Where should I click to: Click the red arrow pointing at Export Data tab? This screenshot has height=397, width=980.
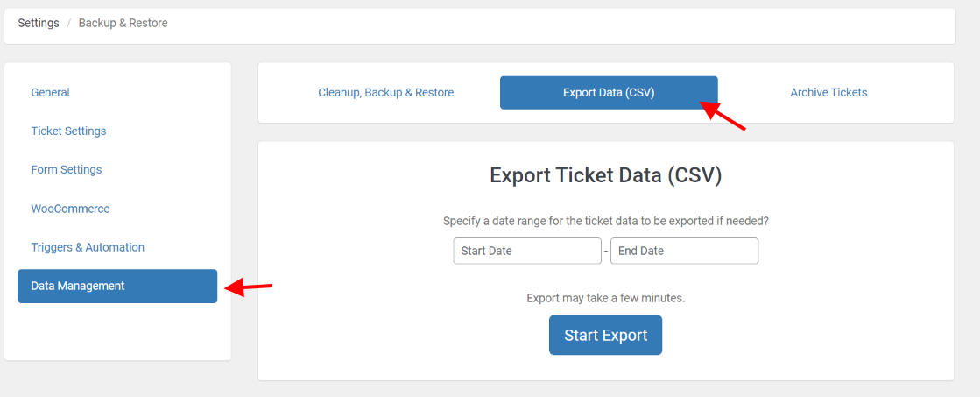click(x=724, y=117)
